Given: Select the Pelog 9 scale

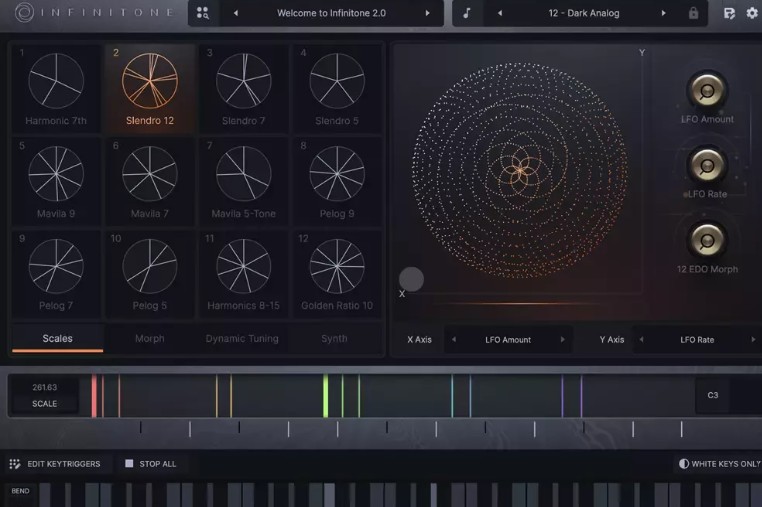Looking at the screenshot, I should (337, 181).
